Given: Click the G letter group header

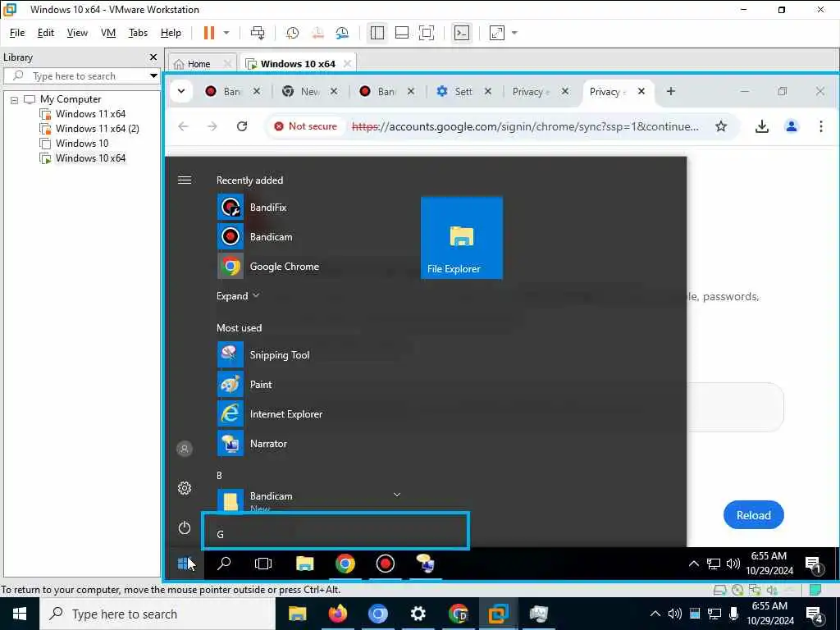Looking at the screenshot, I should (x=336, y=531).
